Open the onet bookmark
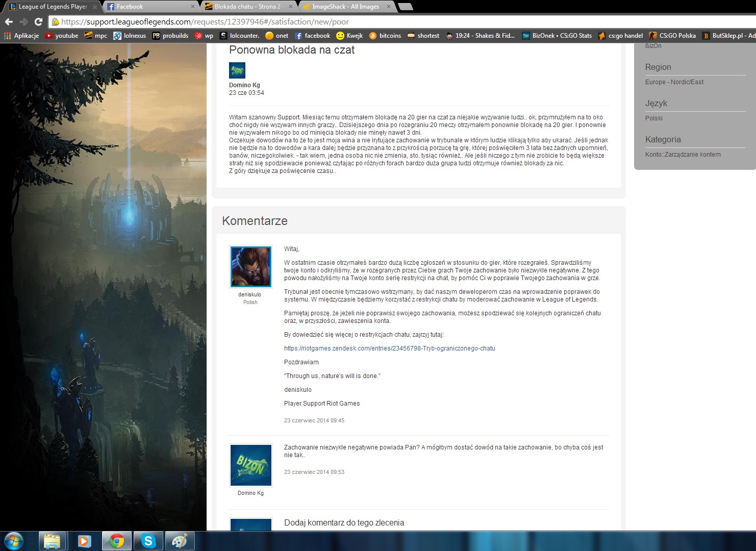 (x=276, y=36)
